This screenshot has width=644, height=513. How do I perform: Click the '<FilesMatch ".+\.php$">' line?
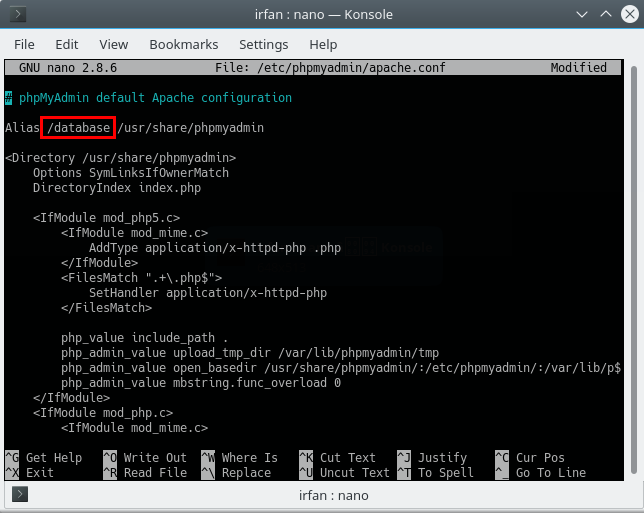142,278
